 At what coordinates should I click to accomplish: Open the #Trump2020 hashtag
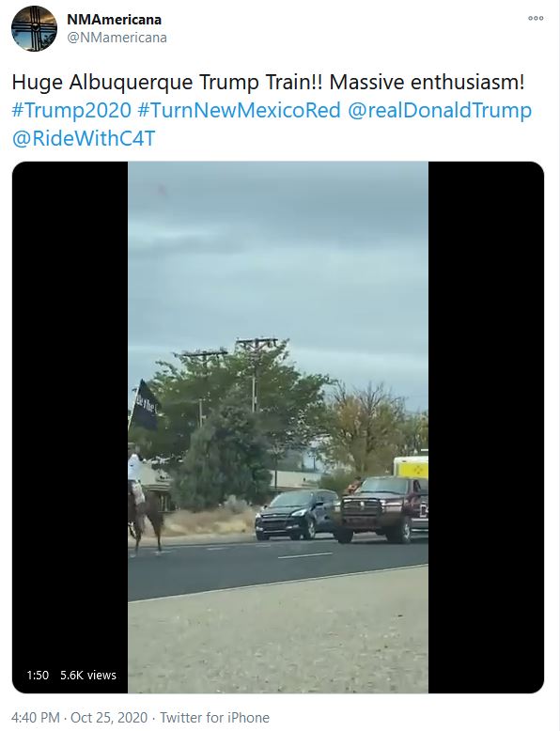(x=71, y=111)
